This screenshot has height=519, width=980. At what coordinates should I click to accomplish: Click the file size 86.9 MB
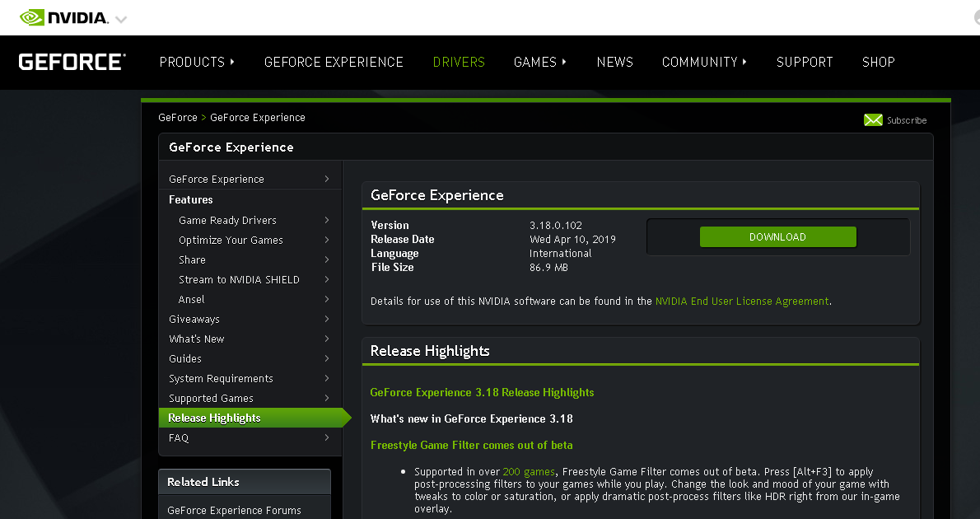pos(548,268)
